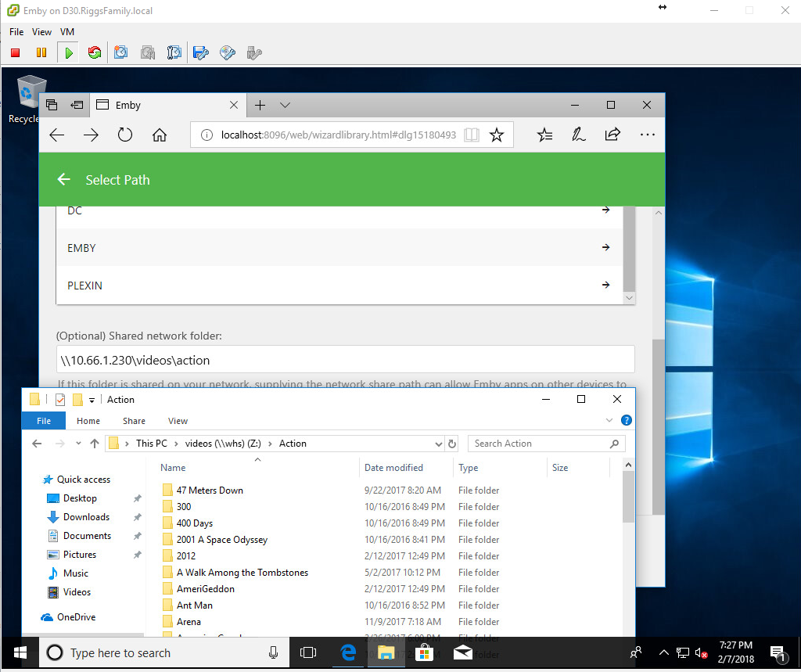This screenshot has height=672, width=801.
Task: Open the VM menu
Action: tap(67, 32)
